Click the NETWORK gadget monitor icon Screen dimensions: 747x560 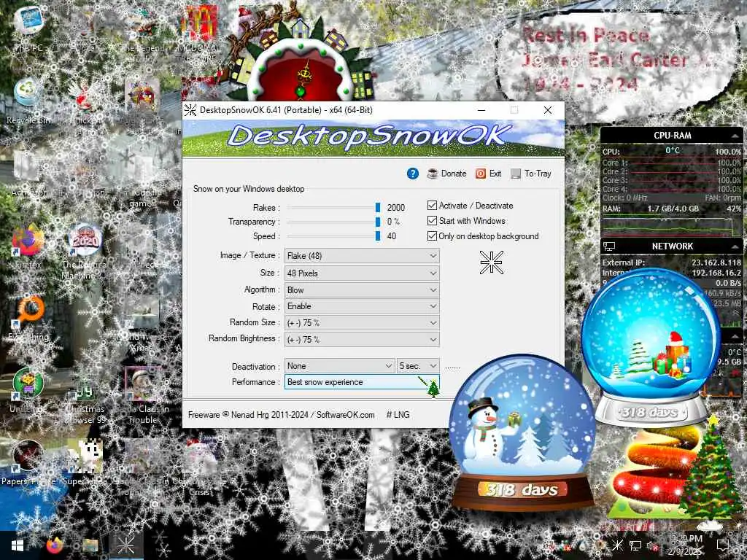(x=609, y=246)
